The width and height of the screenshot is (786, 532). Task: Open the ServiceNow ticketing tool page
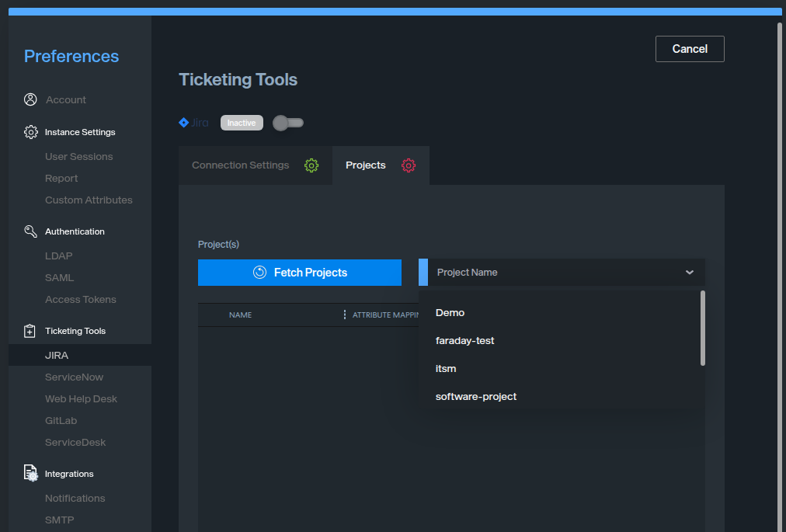click(74, 377)
